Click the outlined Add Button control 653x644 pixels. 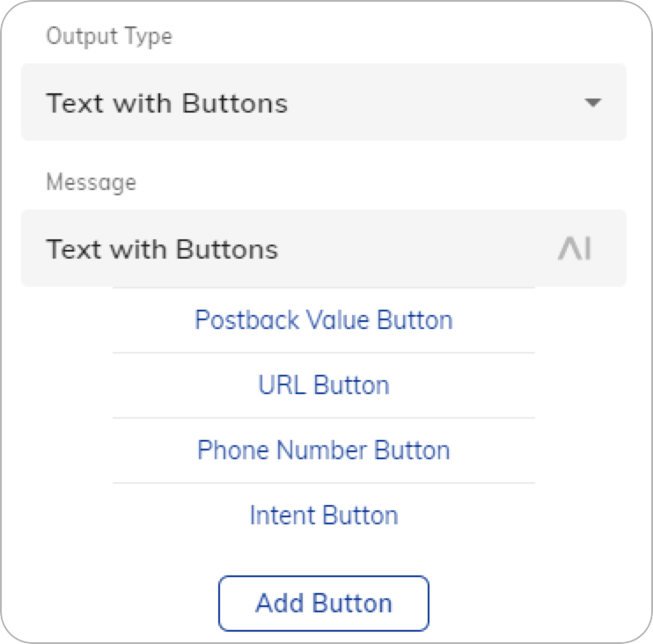324,604
